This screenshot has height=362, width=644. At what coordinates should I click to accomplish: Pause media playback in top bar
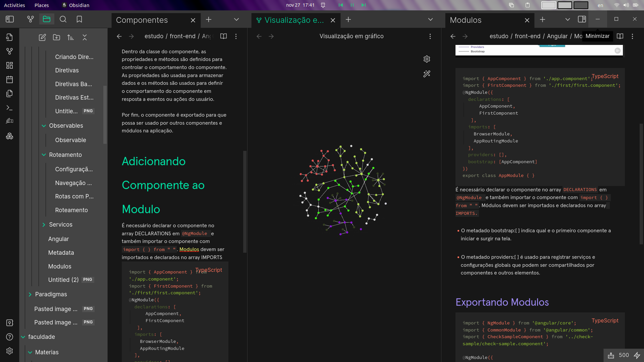coord(352,5)
